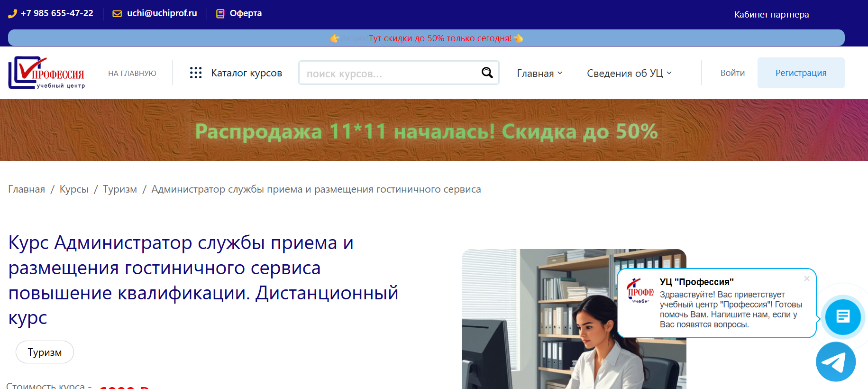Open Кабинет партнера link

[x=771, y=15]
